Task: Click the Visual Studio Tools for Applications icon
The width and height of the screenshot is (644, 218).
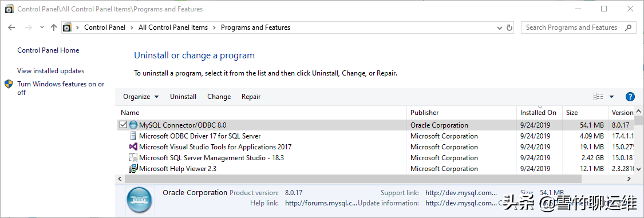Action: (133, 146)
